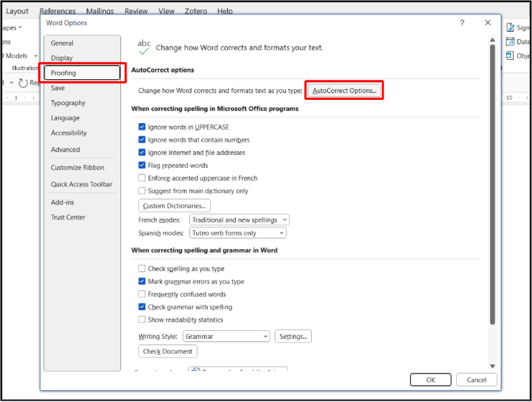This screenshot has height=402, width=532.
Task: Click the dialog's vertical scrollbar
Action: (493, 200)
